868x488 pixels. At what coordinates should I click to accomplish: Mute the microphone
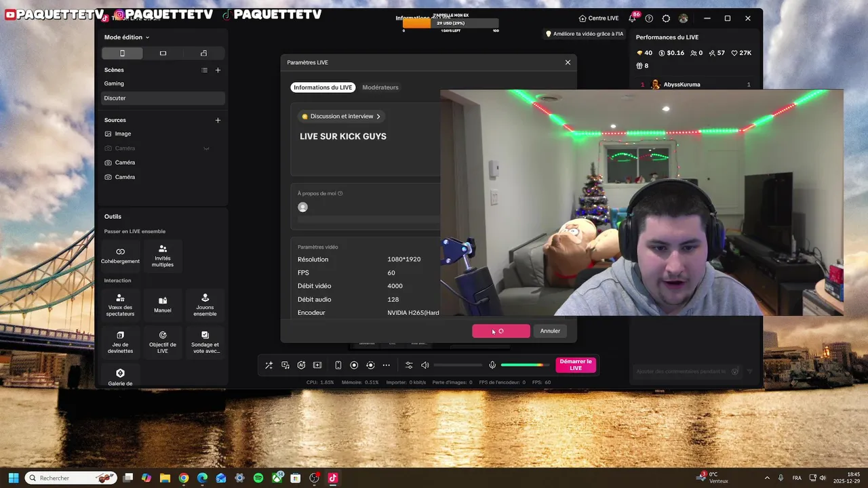coord(493,365)
